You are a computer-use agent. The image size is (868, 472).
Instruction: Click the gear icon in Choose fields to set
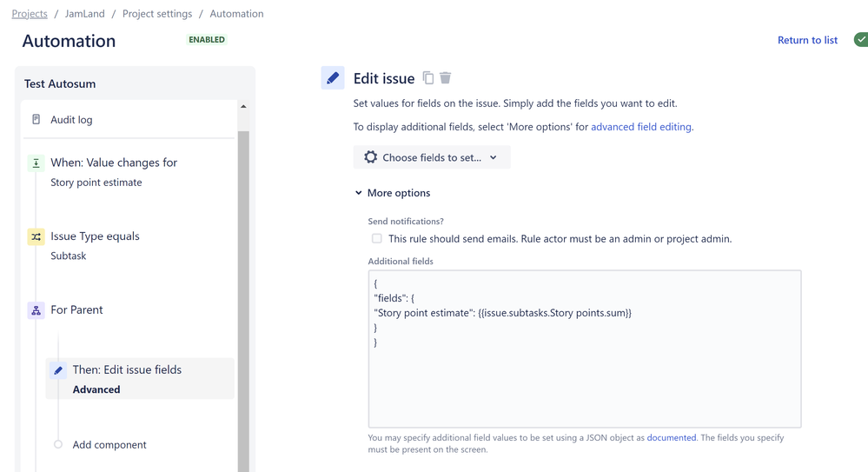370,157
